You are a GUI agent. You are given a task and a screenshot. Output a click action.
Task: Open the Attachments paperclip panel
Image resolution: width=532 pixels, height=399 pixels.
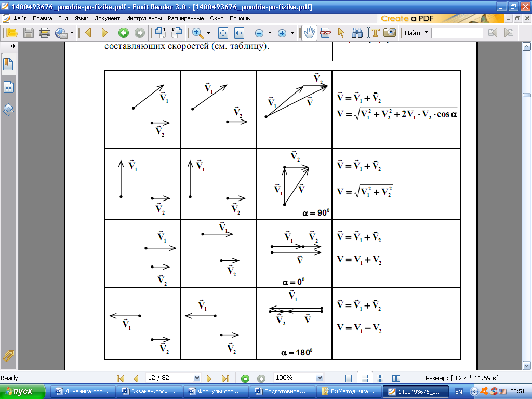[8, 356]
